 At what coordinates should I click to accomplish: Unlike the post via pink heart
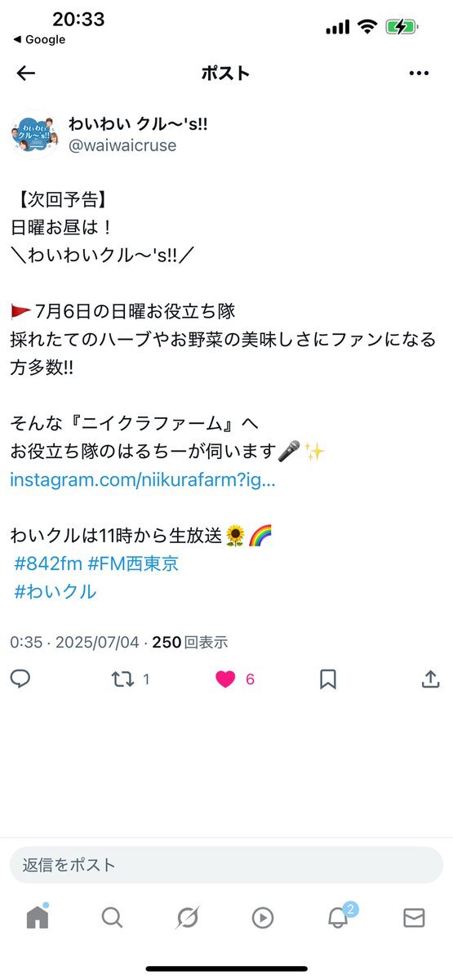225,679
